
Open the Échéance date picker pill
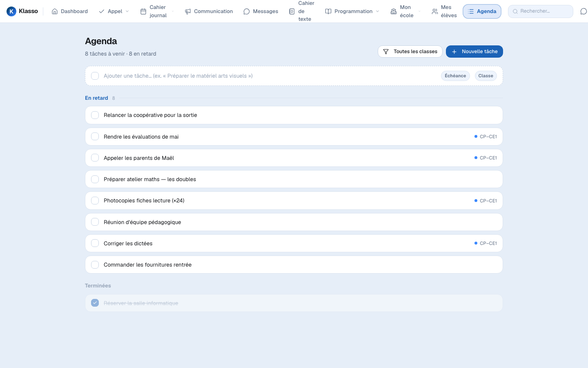tap(455, 76)
